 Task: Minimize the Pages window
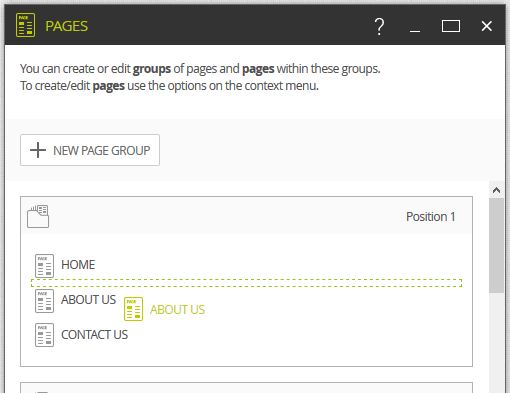415,31
